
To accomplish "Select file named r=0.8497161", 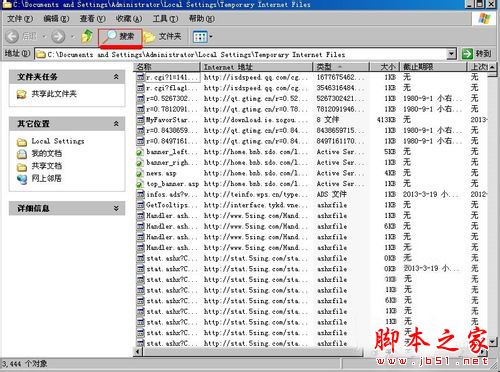I will click(172, 141).
